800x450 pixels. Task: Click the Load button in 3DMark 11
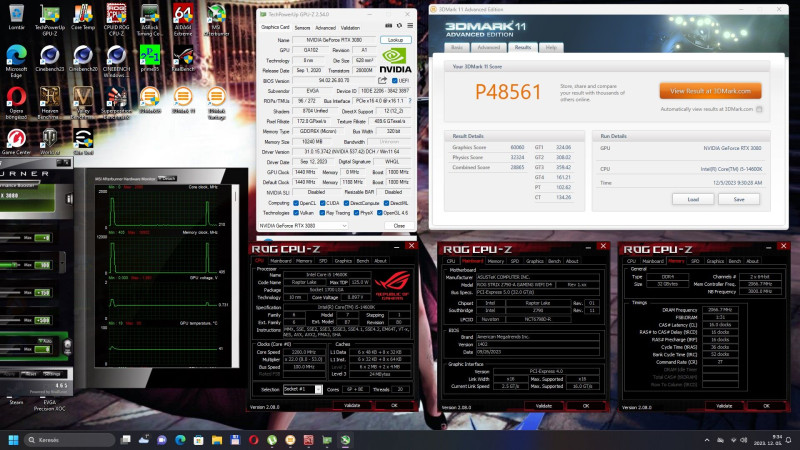(x=693, y=199)
